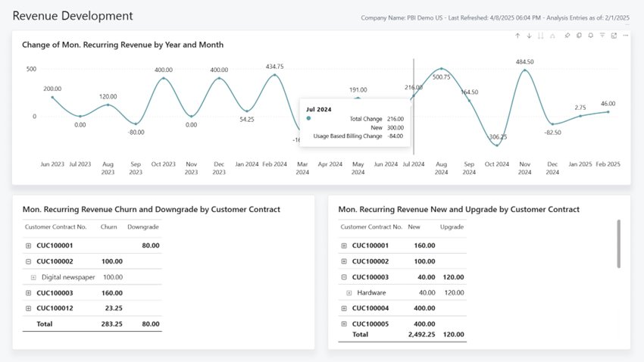
Task: Click the Digital newspaper value 100.00
Action: (x=113, y=277)
